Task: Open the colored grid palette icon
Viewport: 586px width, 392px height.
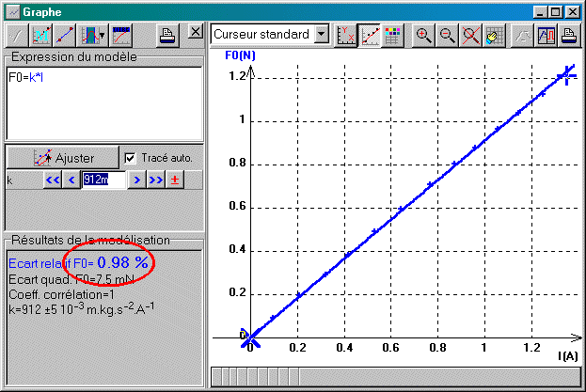Action: click(x=392, y=35)
